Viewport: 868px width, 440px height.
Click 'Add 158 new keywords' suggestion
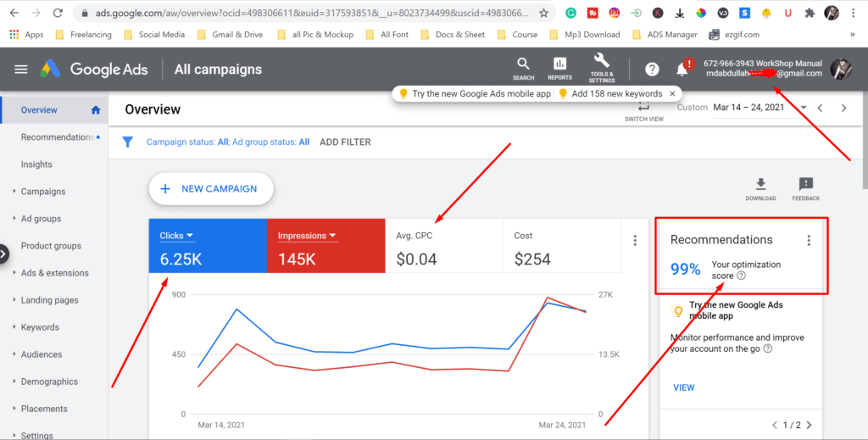click(610, 93)
